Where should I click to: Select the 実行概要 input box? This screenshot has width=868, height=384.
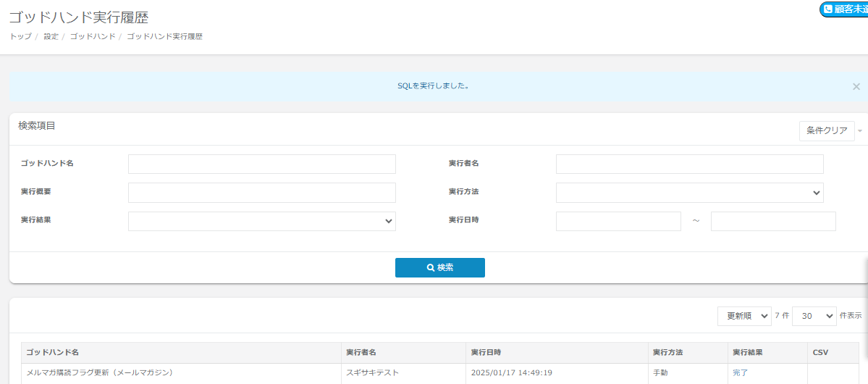pyautogui.click(x=261, y=193)
